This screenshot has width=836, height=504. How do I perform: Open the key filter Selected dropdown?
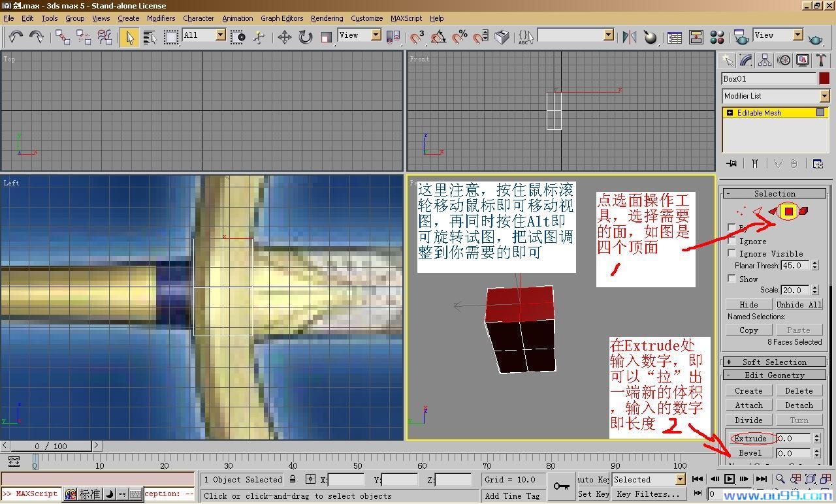click(x=648, y=480)
